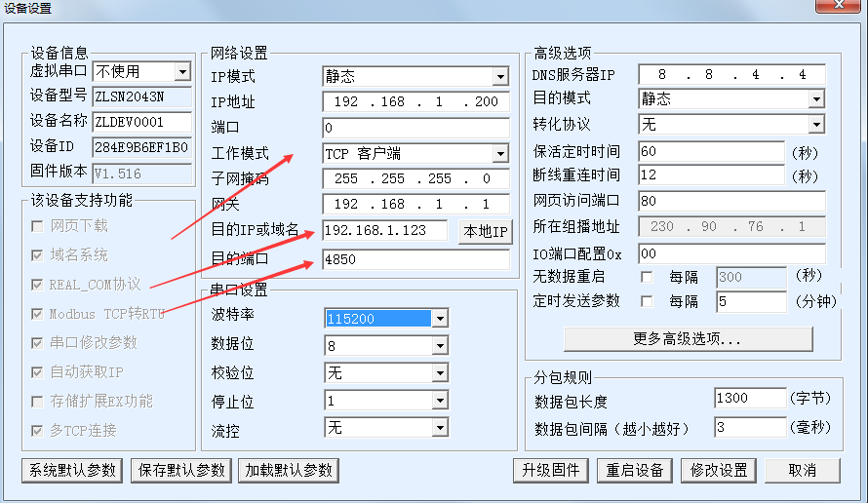Open the 虚拟串口 dropdown
The image size is (868, 503).
tap(182, 71)
